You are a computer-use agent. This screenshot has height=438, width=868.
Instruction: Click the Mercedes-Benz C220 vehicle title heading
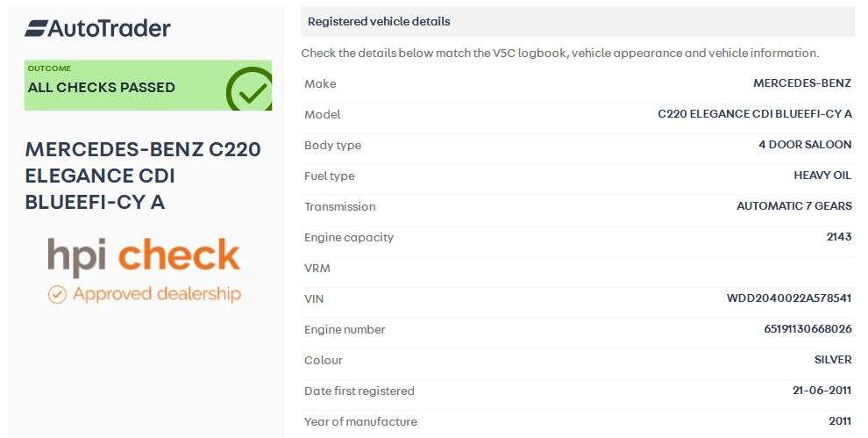[143, 176]
